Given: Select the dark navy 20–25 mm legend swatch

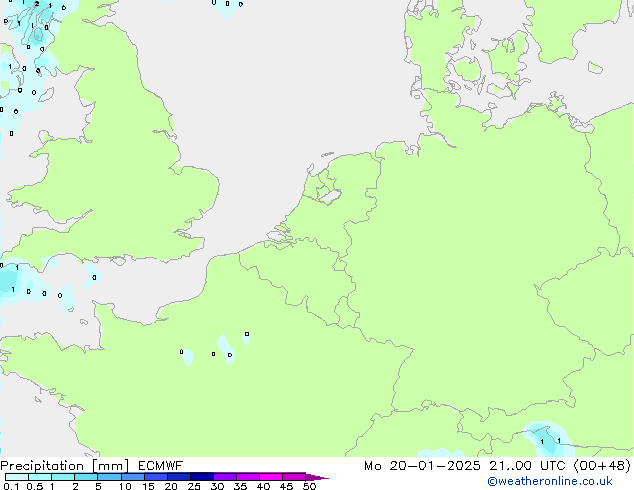Looking at the screenshot, I should pyautogui.click(x=179, y=477).
